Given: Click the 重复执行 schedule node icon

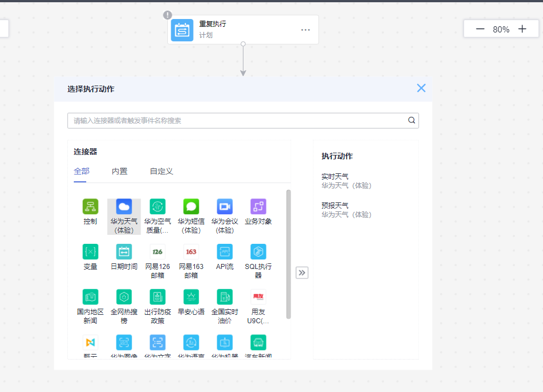Looking at the screenshot, I should (x=182, y=30).
